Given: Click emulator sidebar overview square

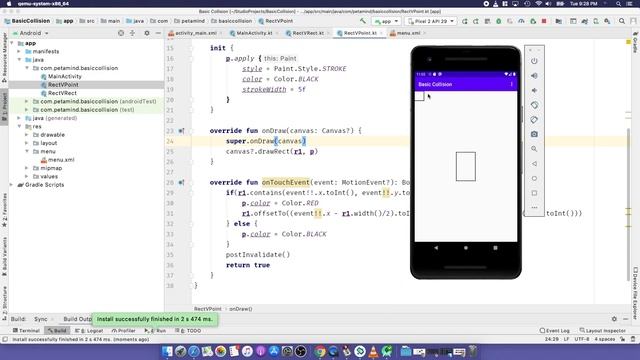Looking at the screenshot, I should pos(534,193).
